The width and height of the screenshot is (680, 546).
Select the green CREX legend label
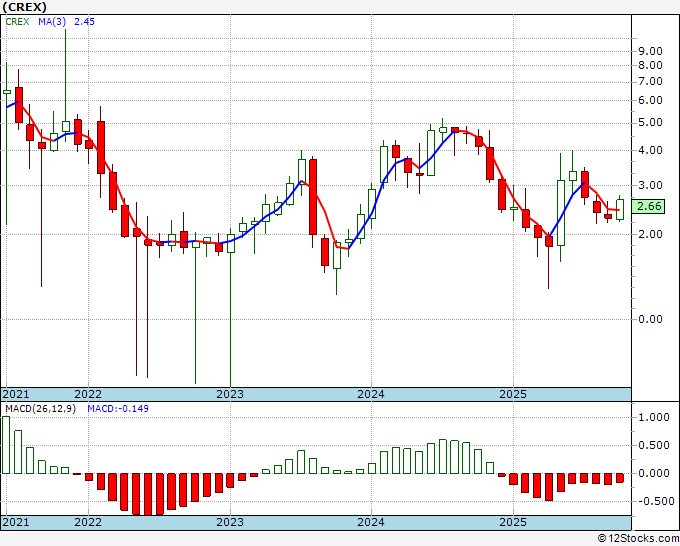click(x=17, y=22)
